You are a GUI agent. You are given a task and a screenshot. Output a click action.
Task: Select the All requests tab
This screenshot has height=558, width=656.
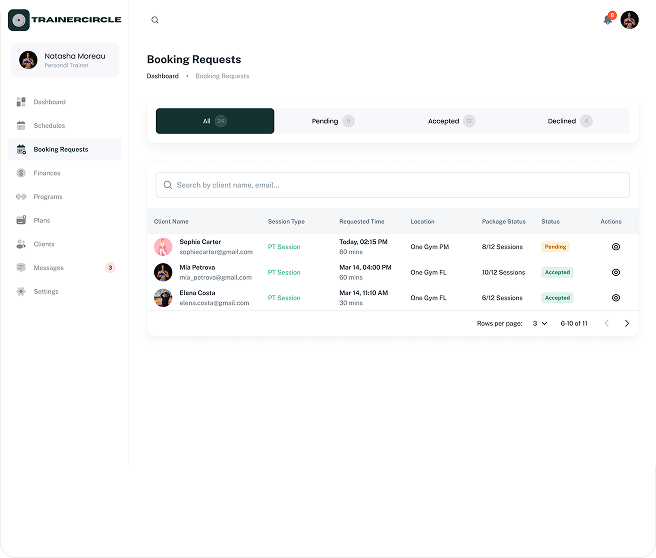[x=215, y=121]
